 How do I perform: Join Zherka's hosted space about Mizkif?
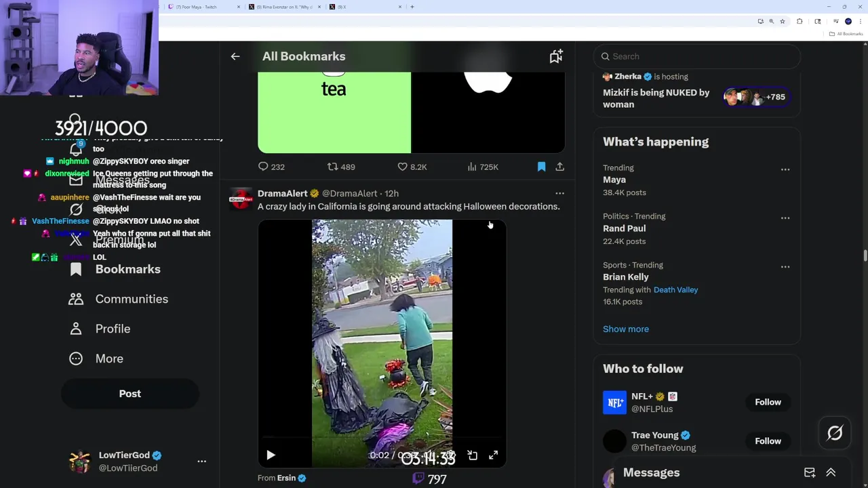click(696, 91)
